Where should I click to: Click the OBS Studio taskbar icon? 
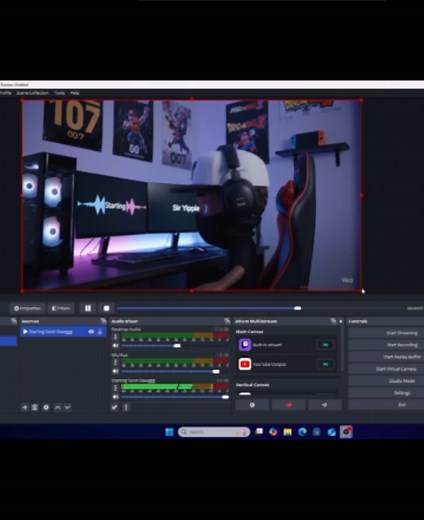tap(346, 432)
